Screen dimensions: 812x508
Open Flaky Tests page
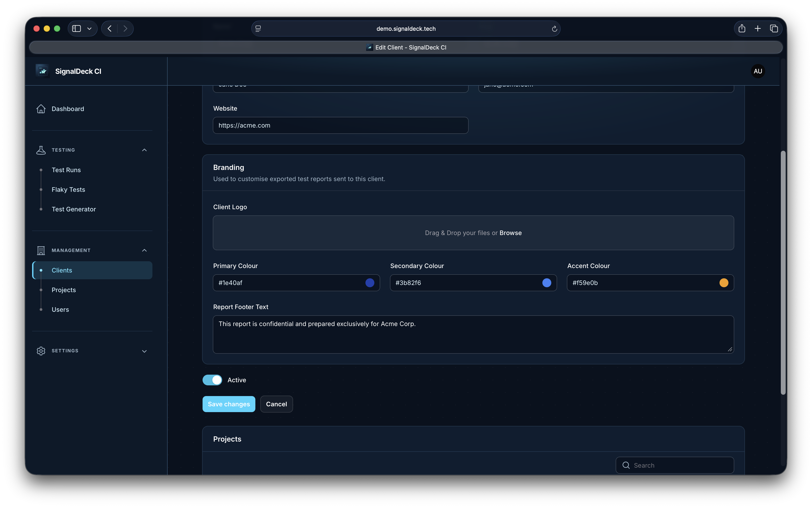(68, 190)
